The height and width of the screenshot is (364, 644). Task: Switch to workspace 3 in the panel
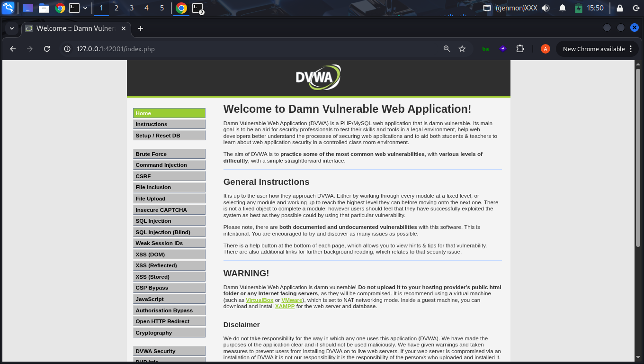coord(132,8)
